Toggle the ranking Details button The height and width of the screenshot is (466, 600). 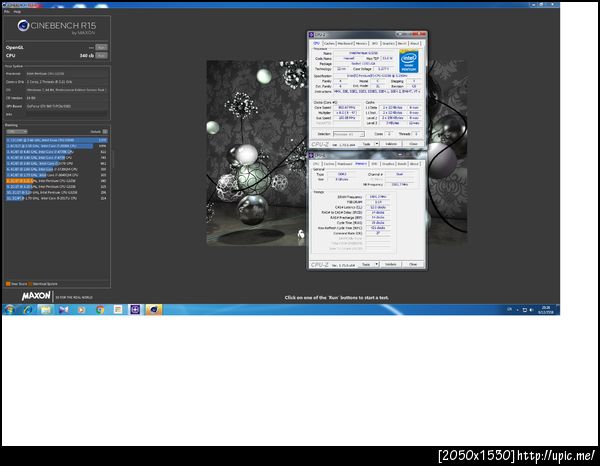105,132
